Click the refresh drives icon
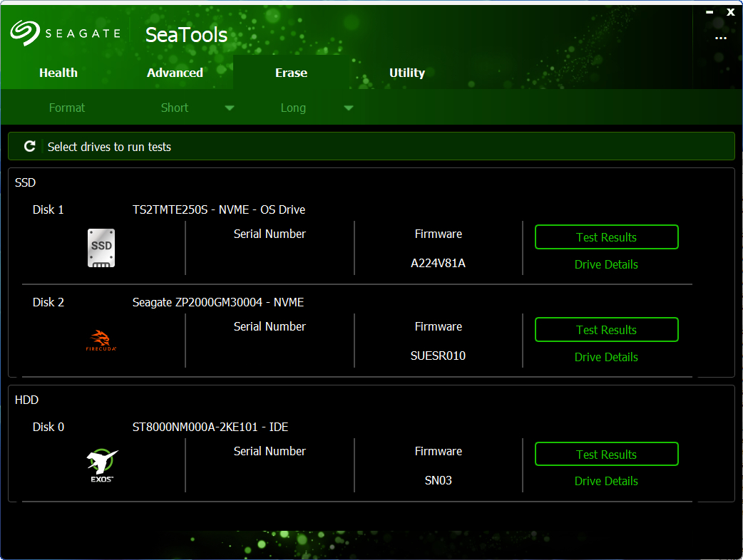 (x=30, y=146)
